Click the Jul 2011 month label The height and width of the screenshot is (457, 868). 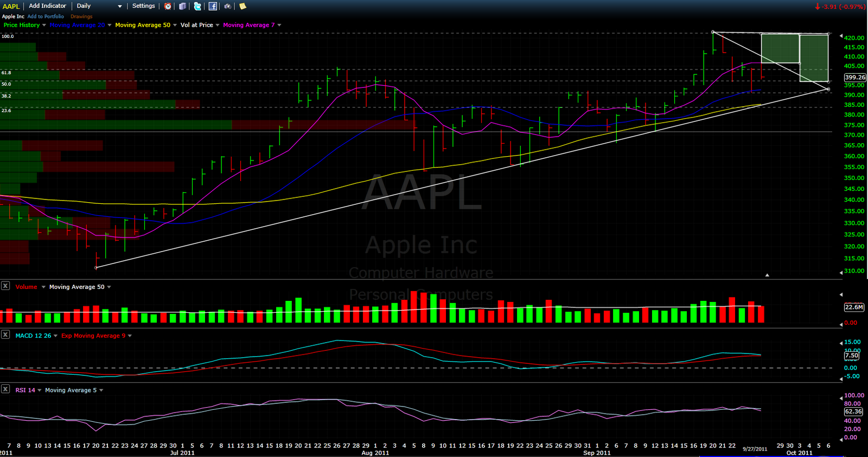(182, 453)
